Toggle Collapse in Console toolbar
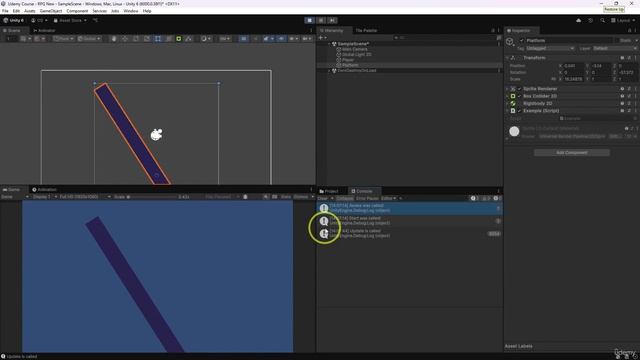Screen dimensions: 640x360 click(x=344, y=198)
